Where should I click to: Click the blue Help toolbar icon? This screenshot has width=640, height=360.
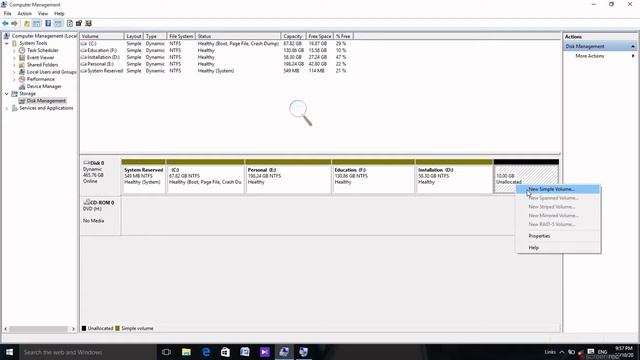pos(48,23)
